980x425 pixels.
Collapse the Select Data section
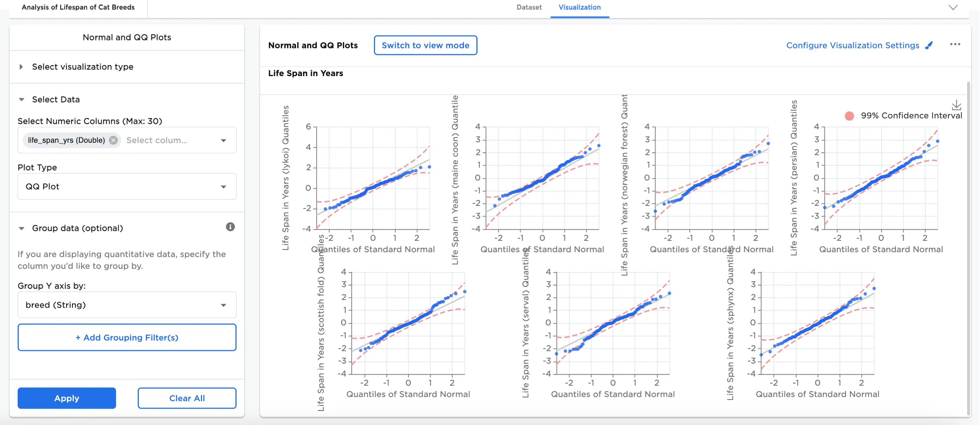pos(22,100)
